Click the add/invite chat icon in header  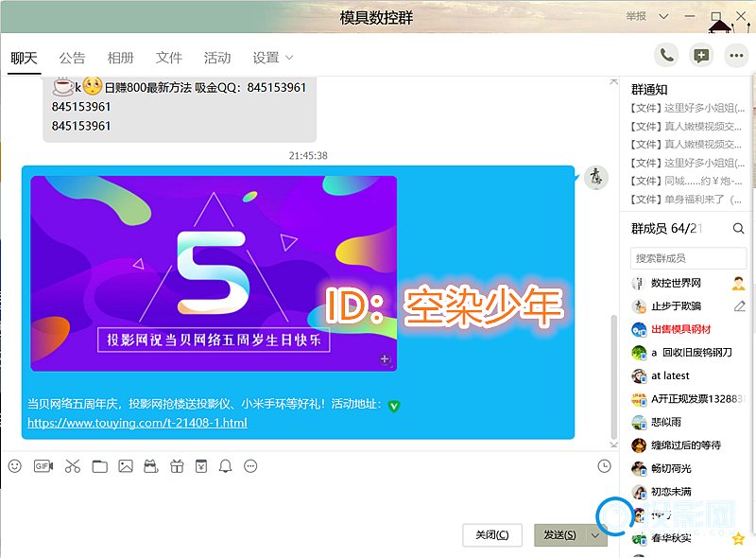[701, 56]
